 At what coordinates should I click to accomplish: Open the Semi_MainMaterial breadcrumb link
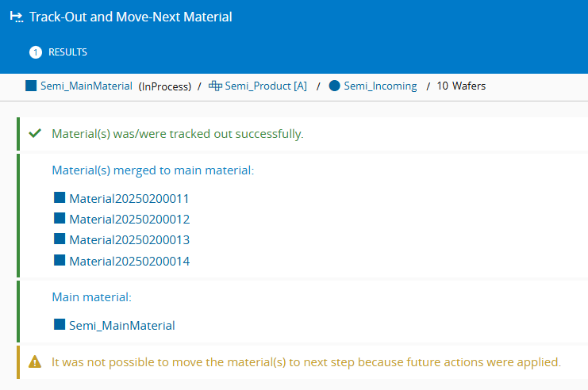coord(86,86)
